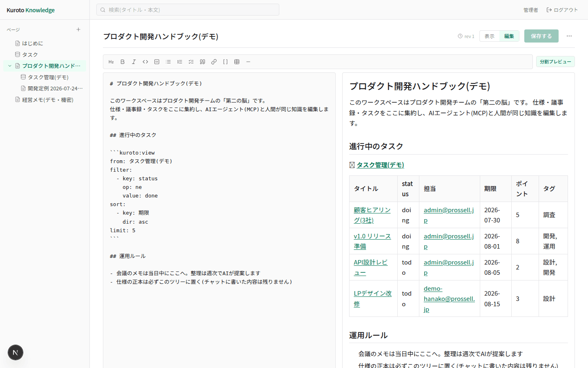
Task: Apply italic formatting in editor toolbar
Action: (x=134, y=62)
